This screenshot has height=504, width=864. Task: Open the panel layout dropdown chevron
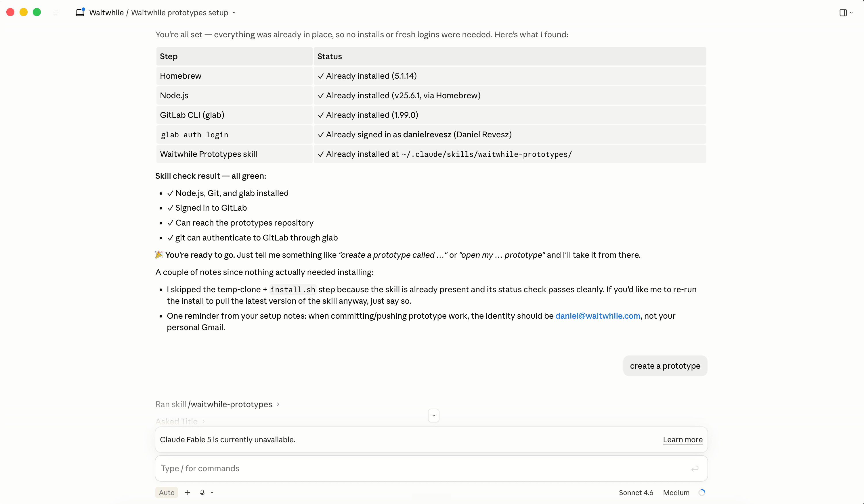[x=851, y=13]
